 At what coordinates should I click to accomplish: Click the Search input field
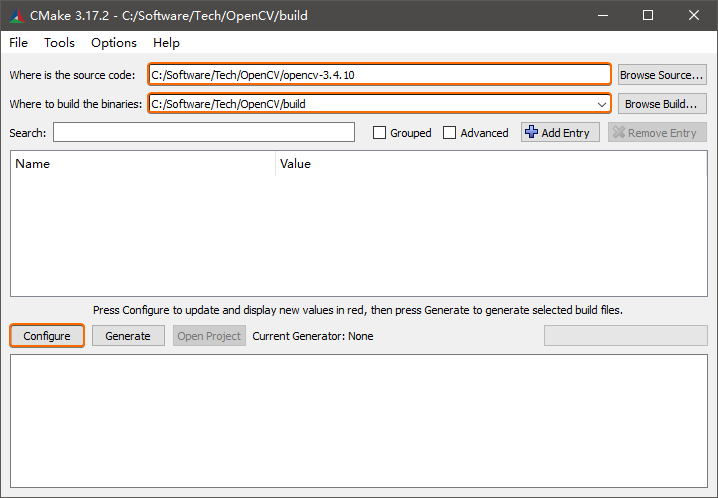204,133
